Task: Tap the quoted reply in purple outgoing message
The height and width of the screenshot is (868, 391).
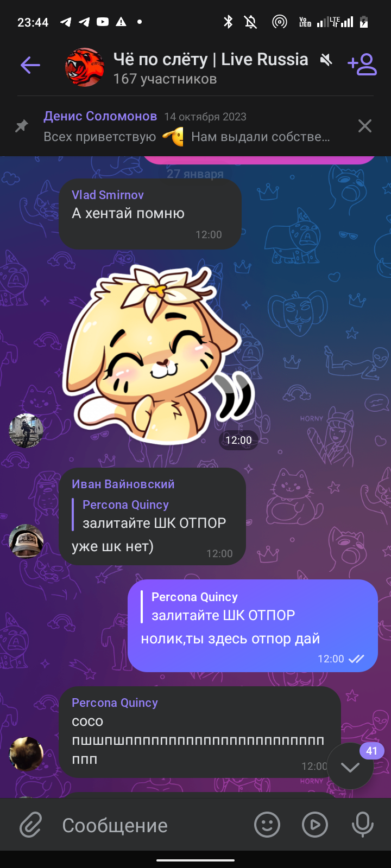Action: (218, 607)
